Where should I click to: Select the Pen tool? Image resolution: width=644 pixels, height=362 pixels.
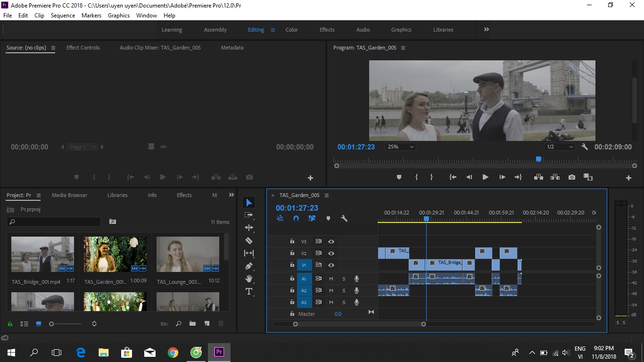pos(249,266)
